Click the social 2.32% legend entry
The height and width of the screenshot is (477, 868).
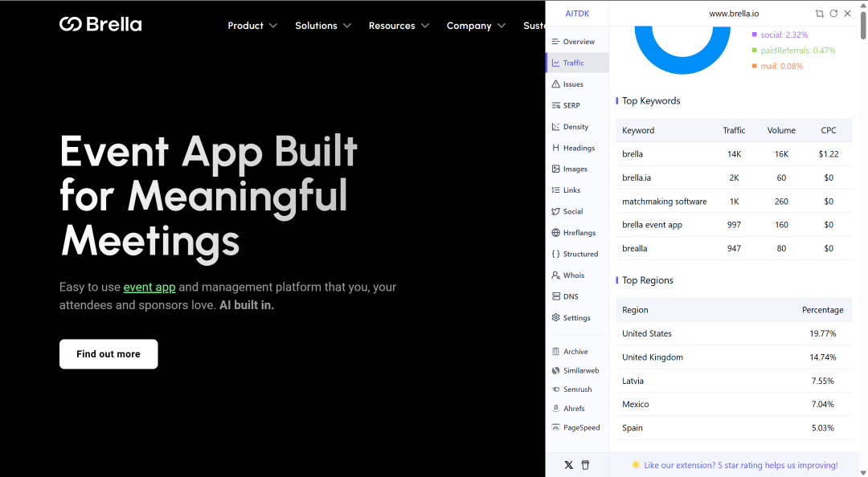pyautogui.click(x=780, y=35)
